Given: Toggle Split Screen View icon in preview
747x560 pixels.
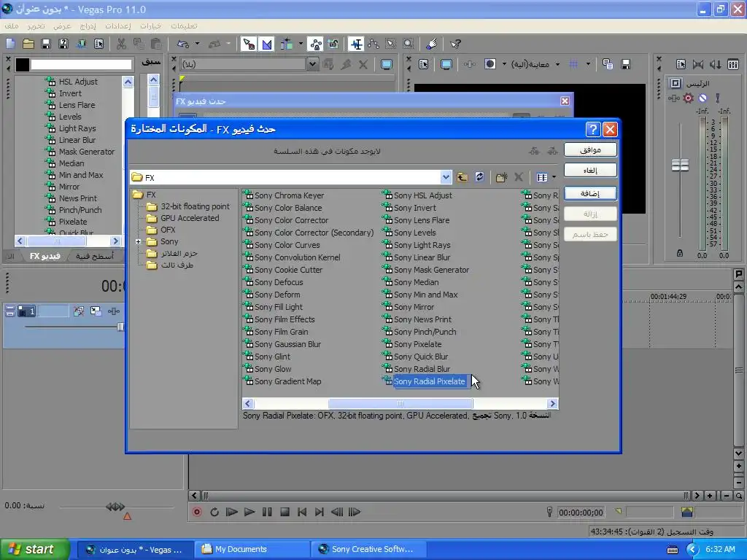Looking at the screenshot, I should click(x=490, y=64).
